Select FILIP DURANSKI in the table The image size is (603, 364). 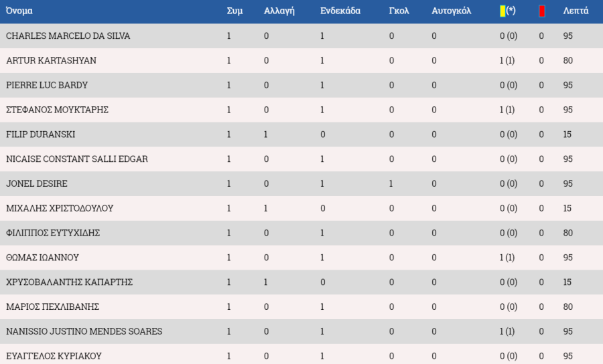pos(40,134)
